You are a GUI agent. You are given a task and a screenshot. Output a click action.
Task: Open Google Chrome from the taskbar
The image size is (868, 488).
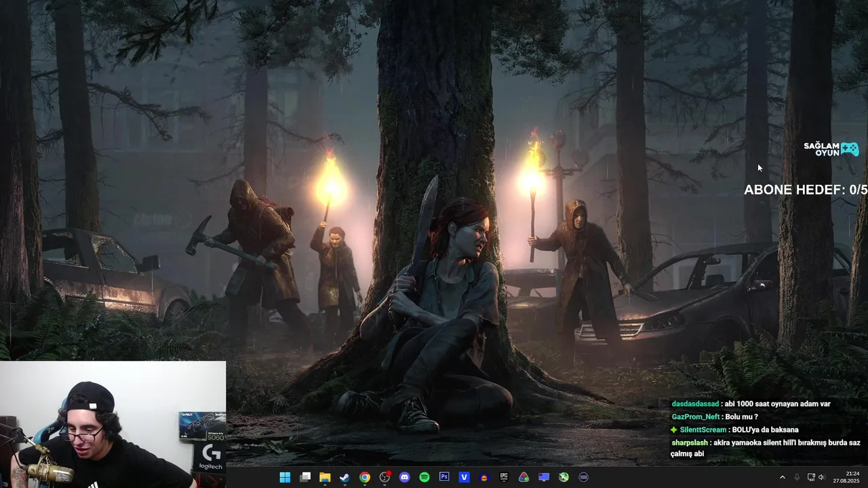pyautogui.click(x=365, y=477)
